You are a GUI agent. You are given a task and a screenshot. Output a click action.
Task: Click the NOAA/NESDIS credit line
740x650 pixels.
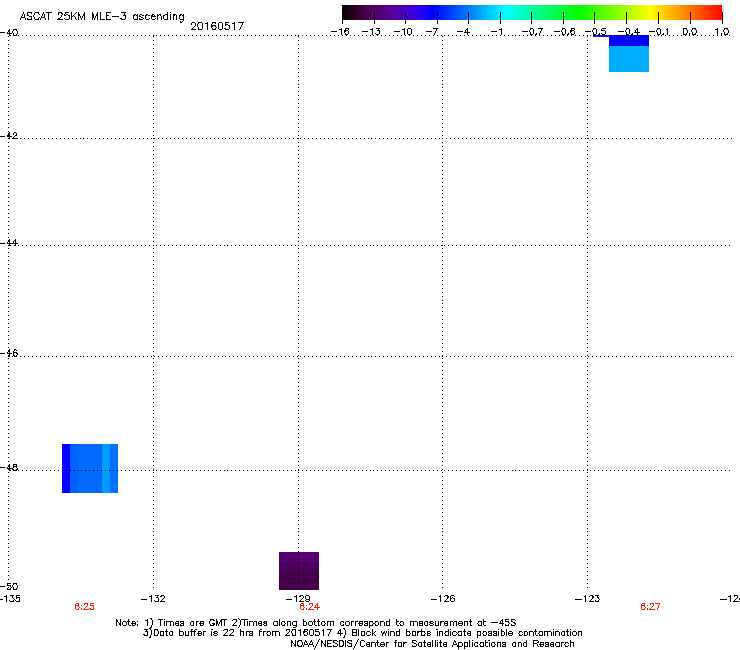[432, 643]
